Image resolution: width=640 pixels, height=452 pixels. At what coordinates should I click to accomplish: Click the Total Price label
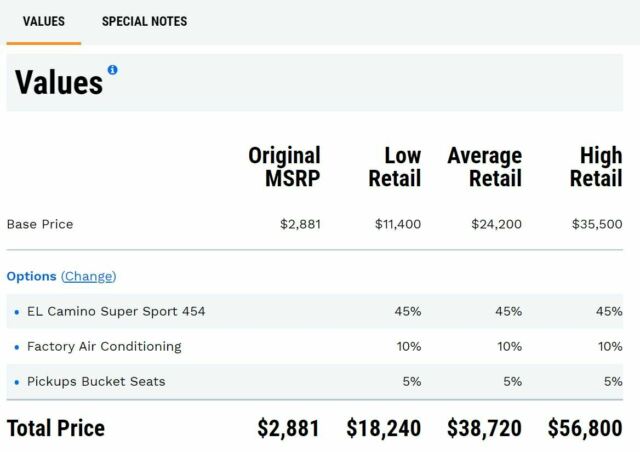pyautogui.click(x=56, y=428)
